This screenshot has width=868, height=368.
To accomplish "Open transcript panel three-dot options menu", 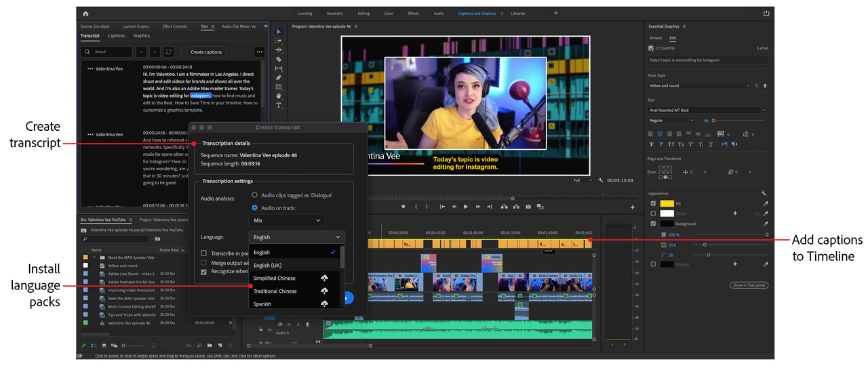I will 259,52.
